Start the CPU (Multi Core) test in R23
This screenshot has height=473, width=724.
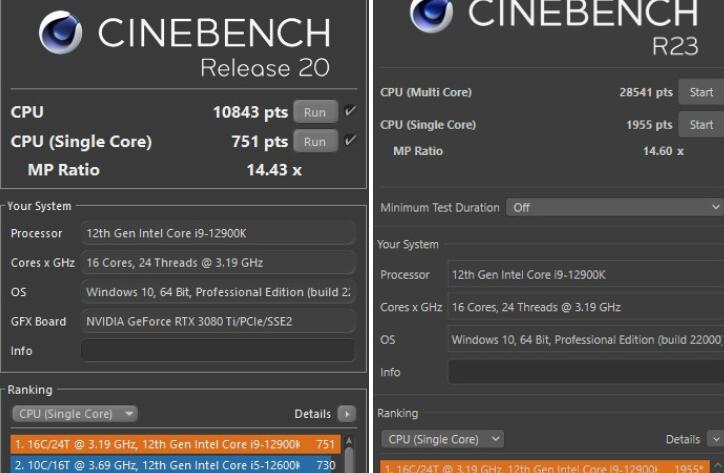click(x=701, y=92)
